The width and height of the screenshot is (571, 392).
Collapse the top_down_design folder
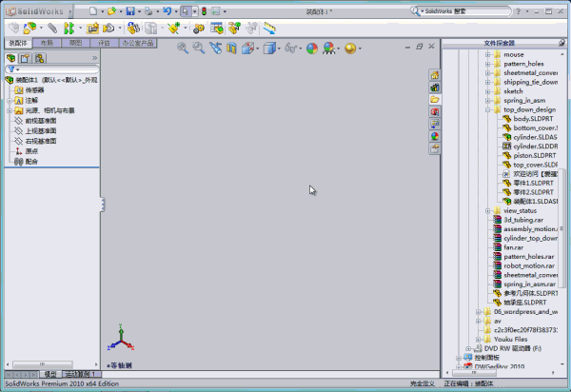point(487,109)
